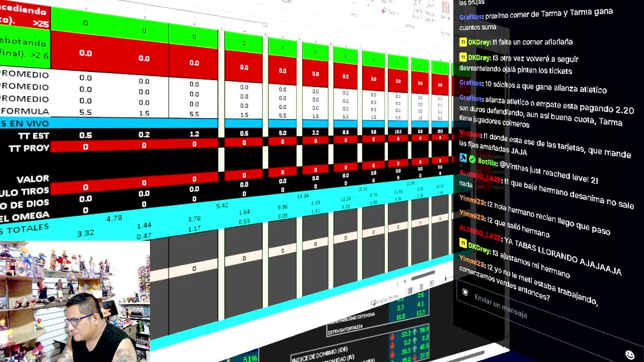644x362 pixels.
Task: Select the '5.42' totals cell
Action: 222,206
